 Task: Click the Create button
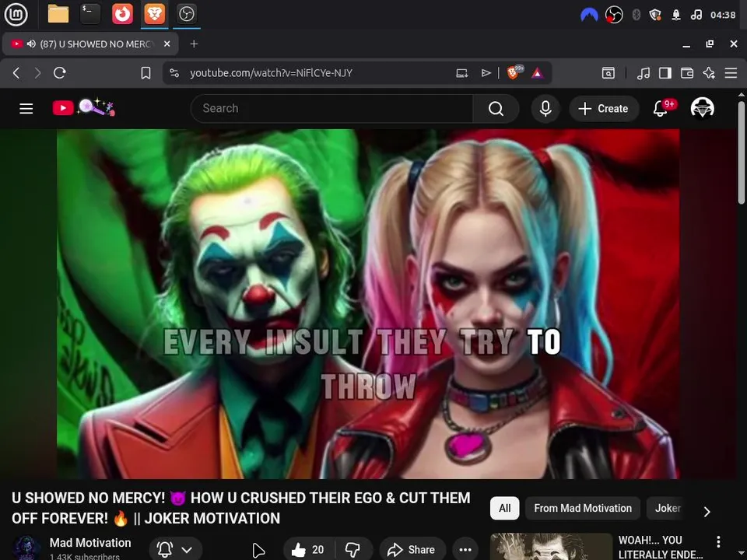[x=604, y=109]
